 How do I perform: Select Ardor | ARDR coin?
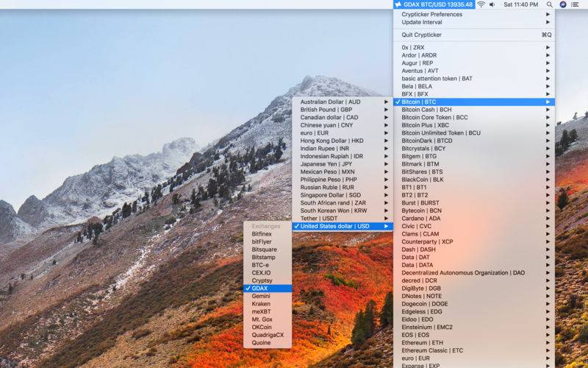click(x=474, y=55)
